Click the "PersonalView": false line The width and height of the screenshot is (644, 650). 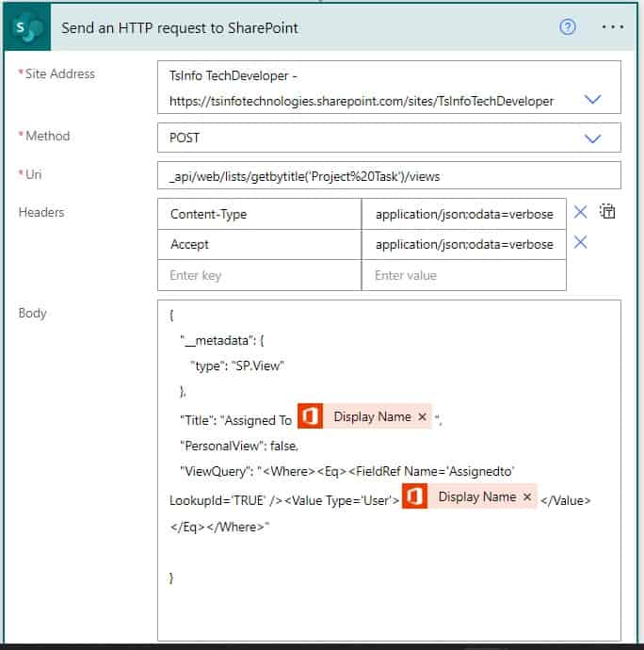(x=239, y=446)
